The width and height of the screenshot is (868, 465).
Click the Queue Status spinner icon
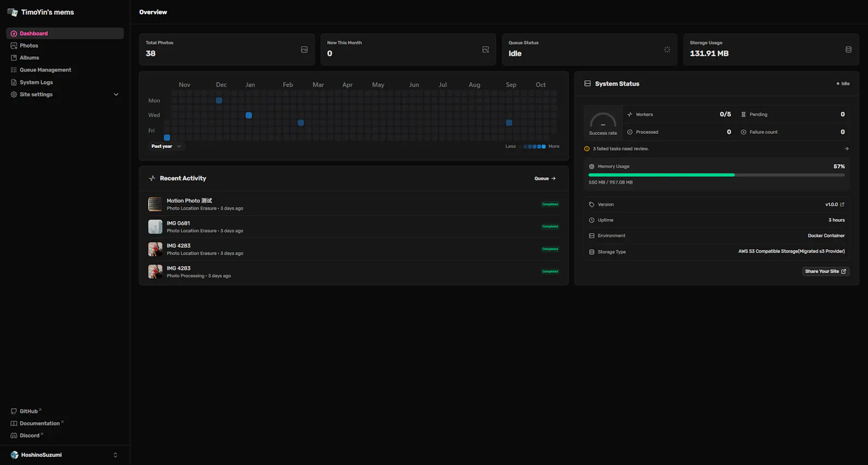667,49
